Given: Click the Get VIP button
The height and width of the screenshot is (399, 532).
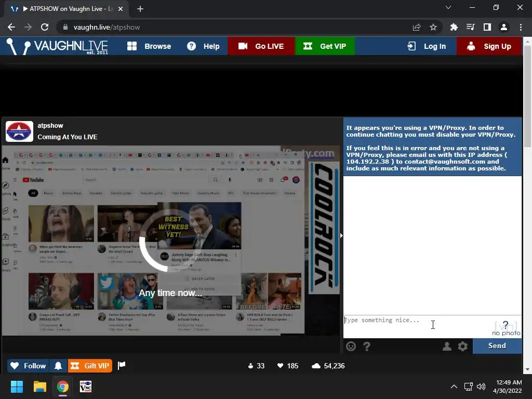Looking at the screenshot, I should coord(325,46).
